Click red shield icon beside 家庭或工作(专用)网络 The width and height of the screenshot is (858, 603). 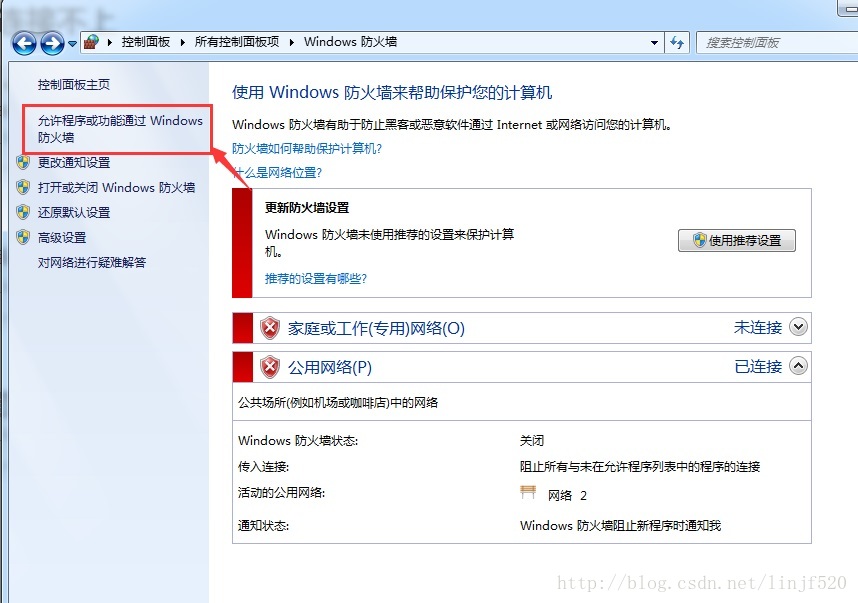(270, 328)
